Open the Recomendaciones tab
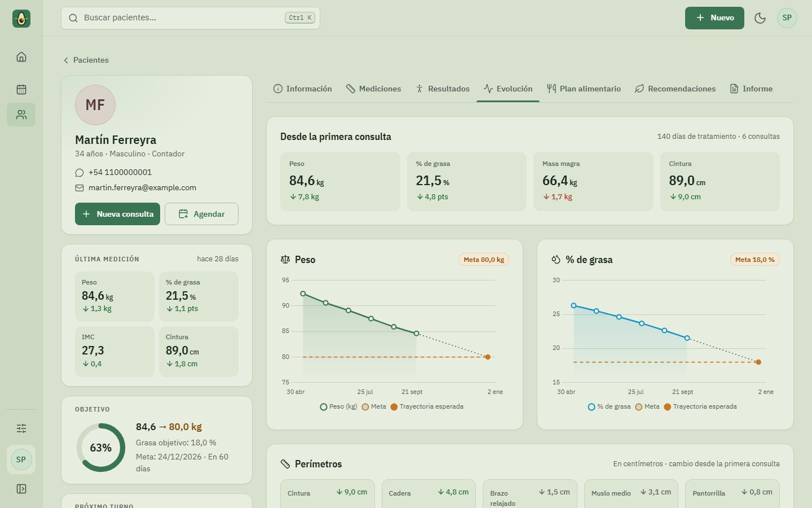Viewport: 812px width, 508px height. [675, 89]
